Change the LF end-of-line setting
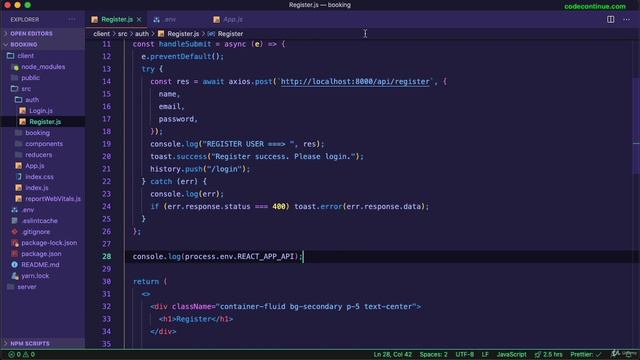 (x=485, y=354)
